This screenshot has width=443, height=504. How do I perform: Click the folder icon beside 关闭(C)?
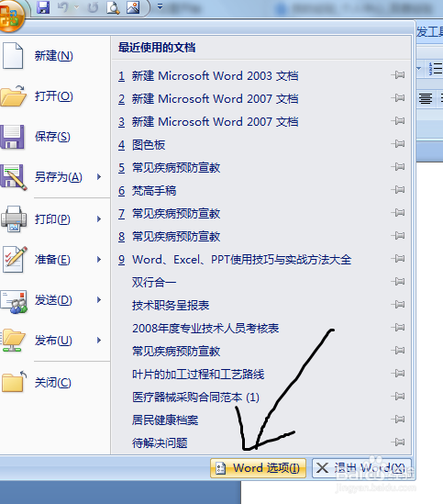[x=14, y=381]
